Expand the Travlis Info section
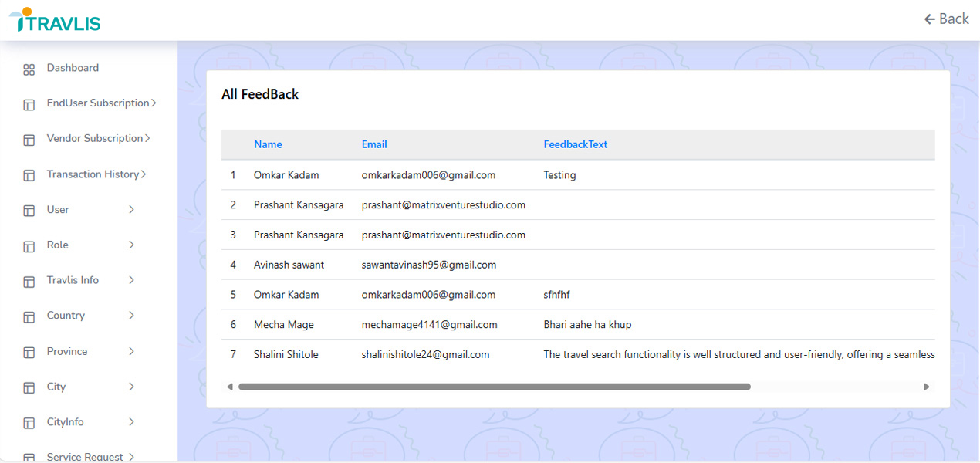Viewport: 980px width, 463px height. tap(132, 280)
